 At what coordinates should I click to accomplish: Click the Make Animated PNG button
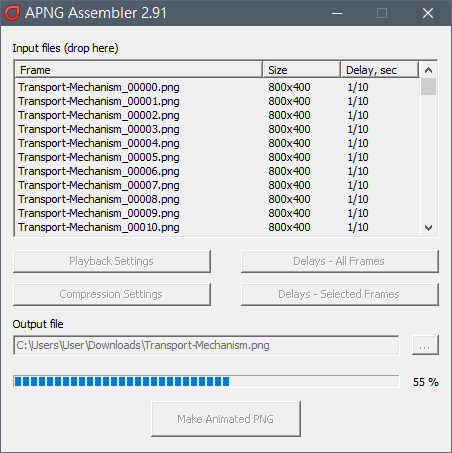(x=226, y=419)
